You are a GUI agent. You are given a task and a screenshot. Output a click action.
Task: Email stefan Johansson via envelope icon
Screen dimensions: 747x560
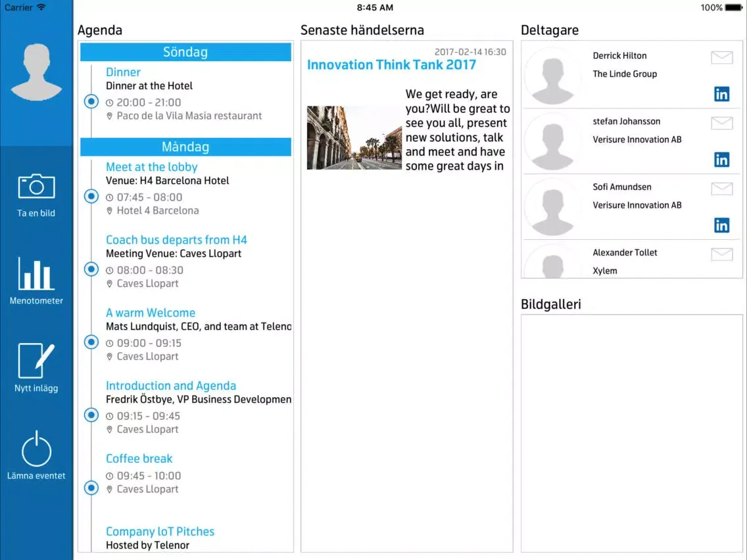click(x=722, y=124)
